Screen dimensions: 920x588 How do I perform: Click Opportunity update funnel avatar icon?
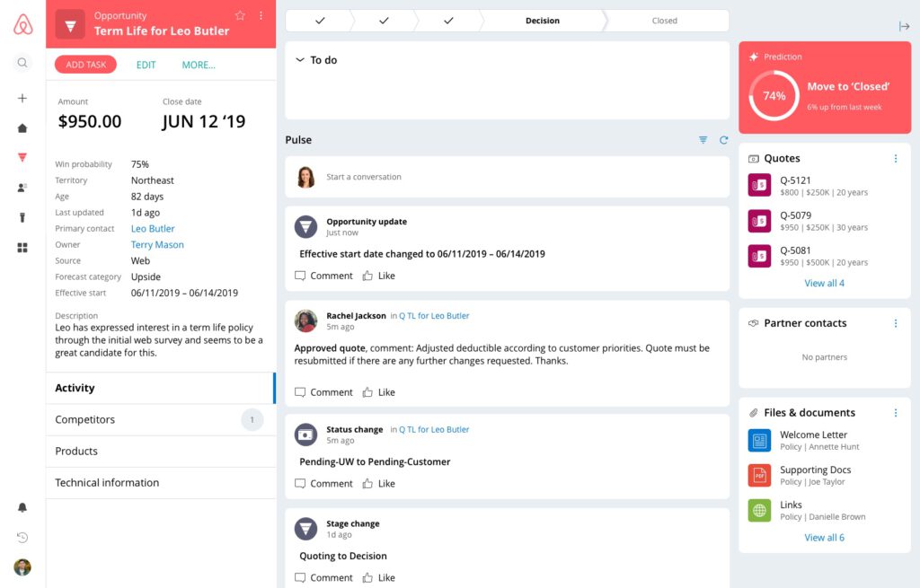305,226
